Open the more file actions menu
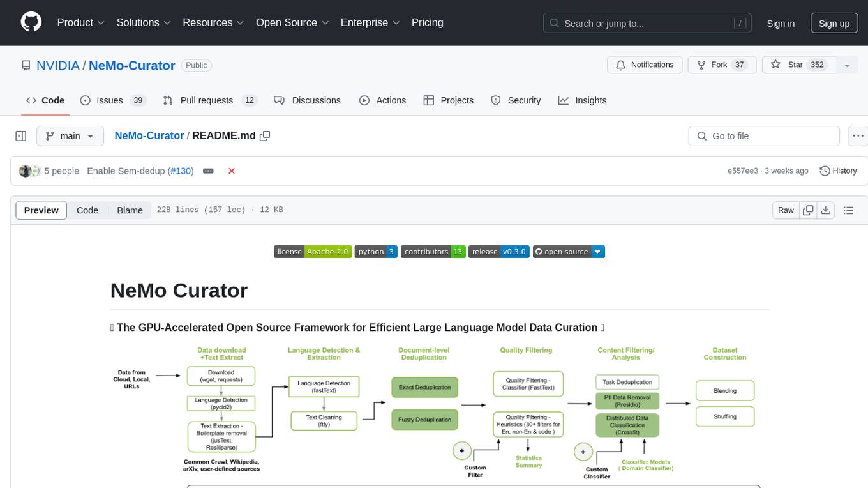 tap(858, 136)
